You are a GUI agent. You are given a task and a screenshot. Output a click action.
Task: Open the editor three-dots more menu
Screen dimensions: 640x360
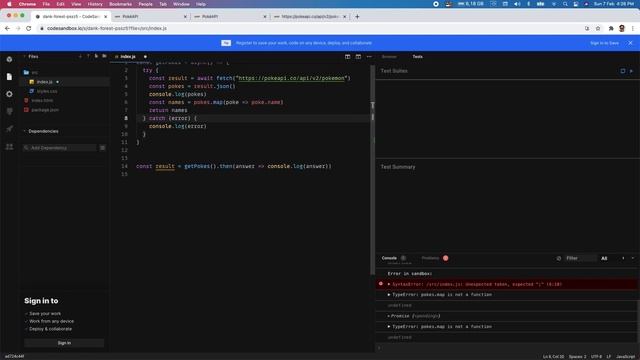tap(369, 57)
